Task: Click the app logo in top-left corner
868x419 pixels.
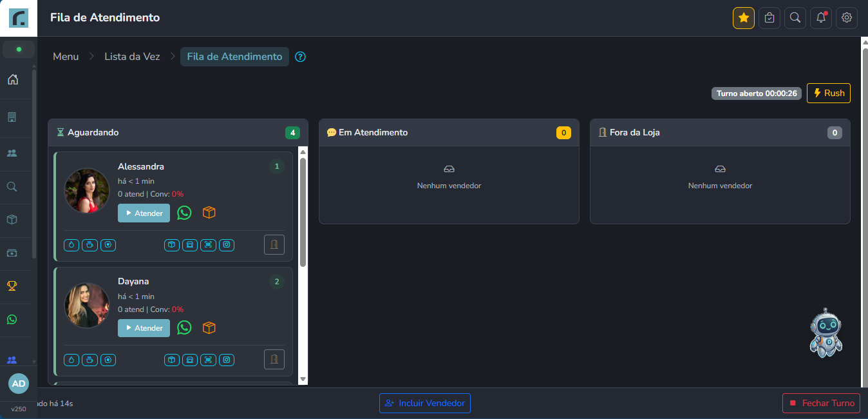Action: click(x=18, y=18)
